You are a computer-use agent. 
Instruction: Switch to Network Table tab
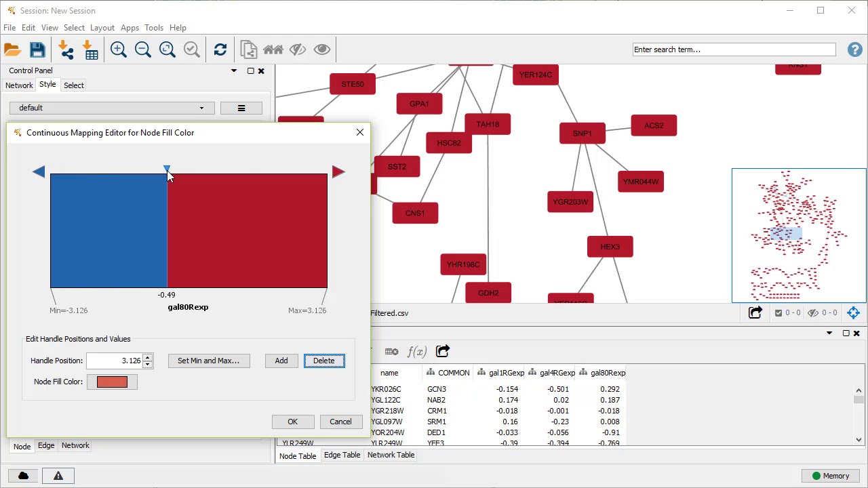tap(391, 455)
